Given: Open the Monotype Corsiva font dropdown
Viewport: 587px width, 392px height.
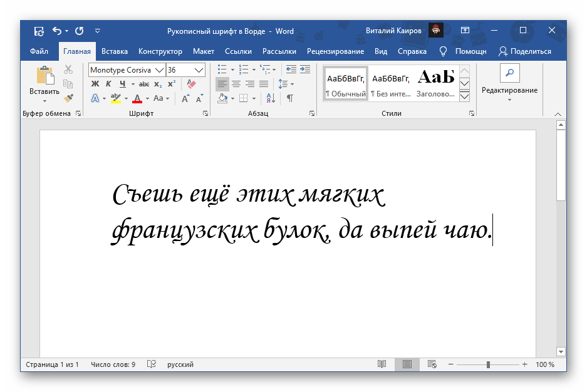Looking at the screenshot, I should (160, 70).
